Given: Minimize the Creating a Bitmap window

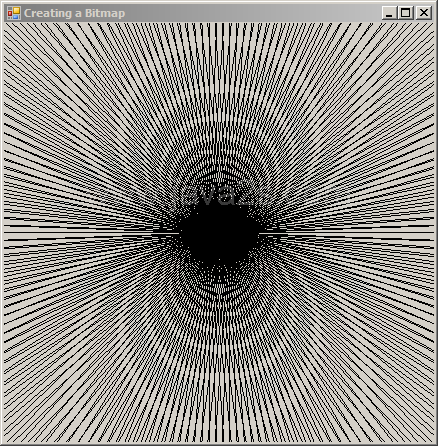Looking at the screenshot, I should click(x=389, y=13).
